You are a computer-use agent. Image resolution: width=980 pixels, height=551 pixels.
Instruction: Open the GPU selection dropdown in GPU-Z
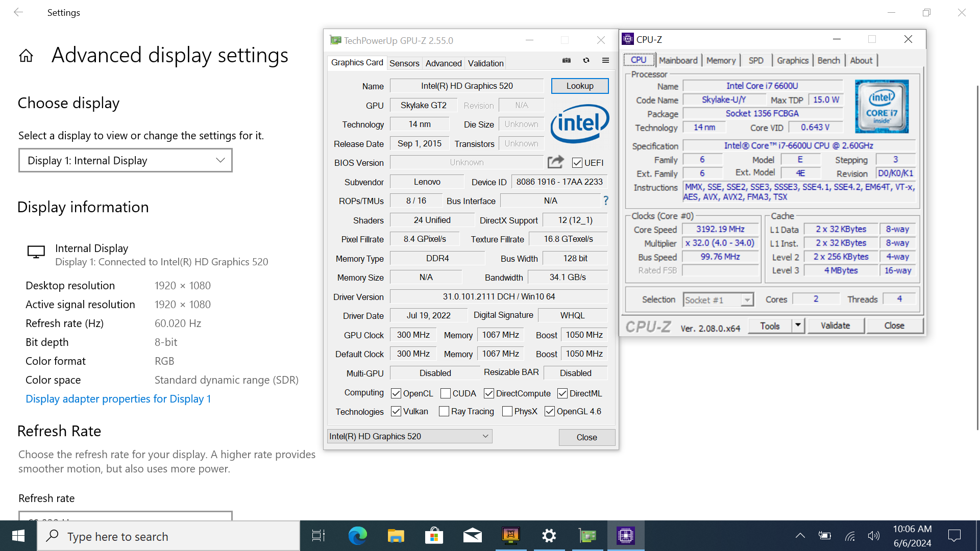click(x=409, y=436)
